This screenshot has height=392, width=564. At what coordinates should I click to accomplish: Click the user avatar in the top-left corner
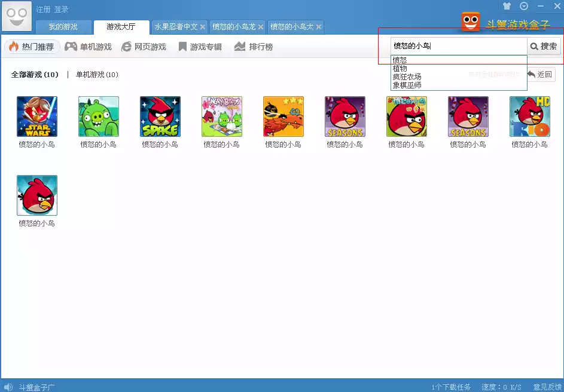16,16
